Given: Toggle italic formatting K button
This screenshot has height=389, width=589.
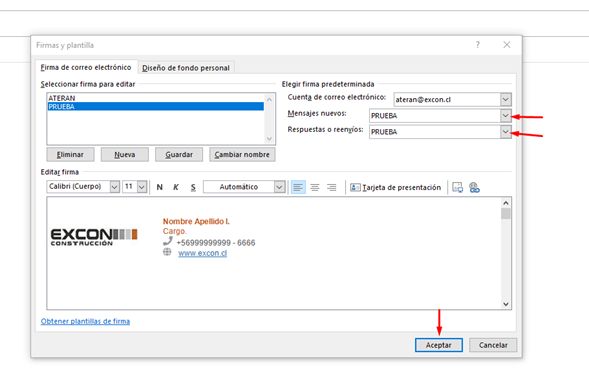Looking at the screenshot, I should (176, 187).
